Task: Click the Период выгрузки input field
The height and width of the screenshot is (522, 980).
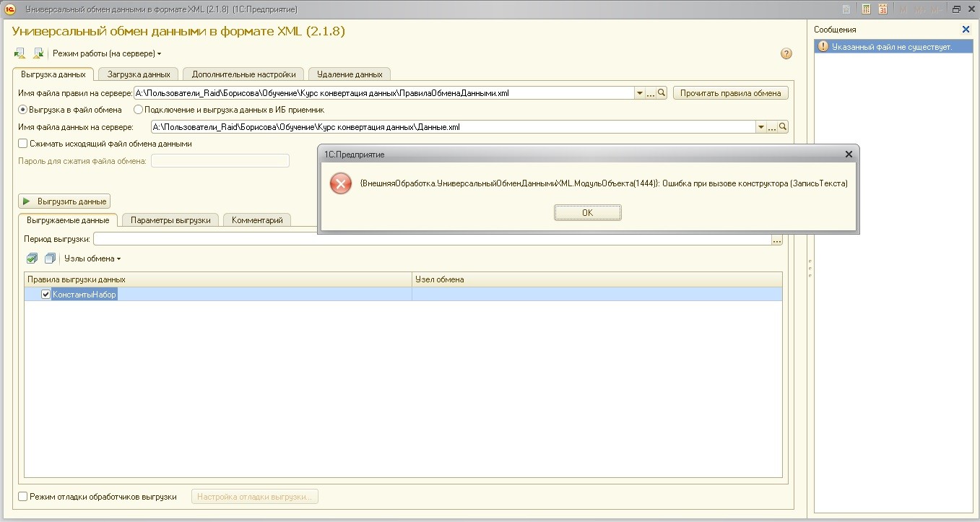Action: tap(432, 239)
